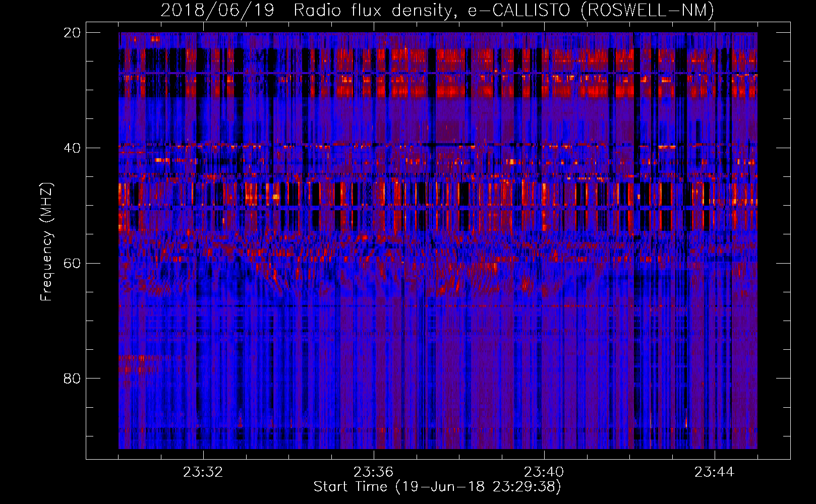Click the '20' frequency tick label

[72, 33]
